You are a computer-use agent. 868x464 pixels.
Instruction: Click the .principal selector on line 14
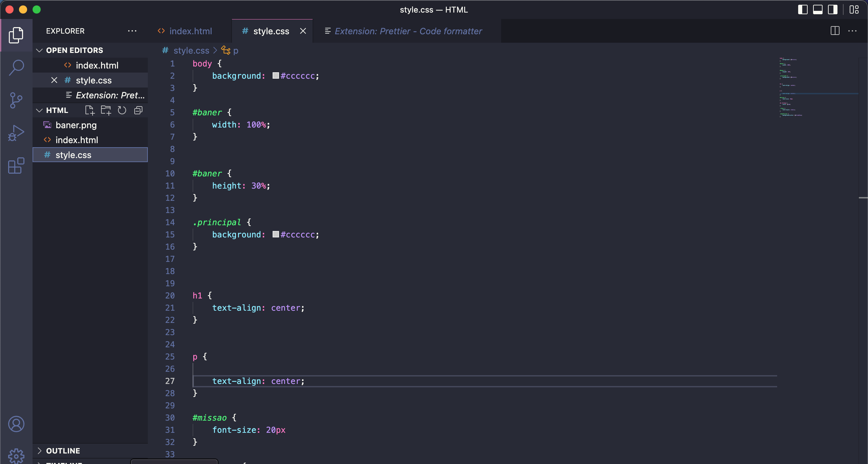coord(217,222)
